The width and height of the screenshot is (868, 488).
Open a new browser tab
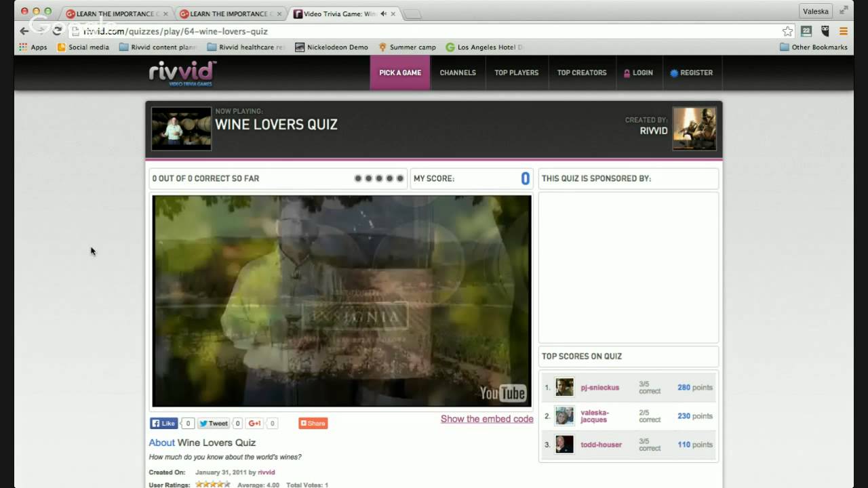click(412, 14)
